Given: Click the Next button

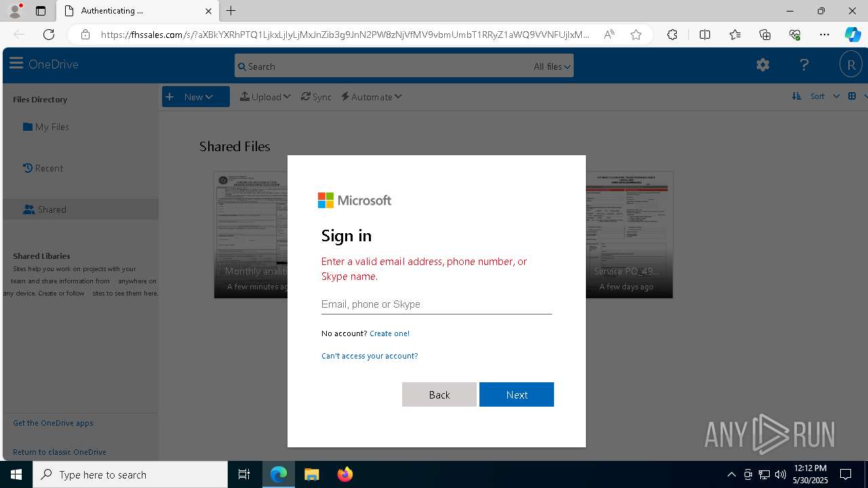Looking at the screenshot, I should click(x=517, y=394).
